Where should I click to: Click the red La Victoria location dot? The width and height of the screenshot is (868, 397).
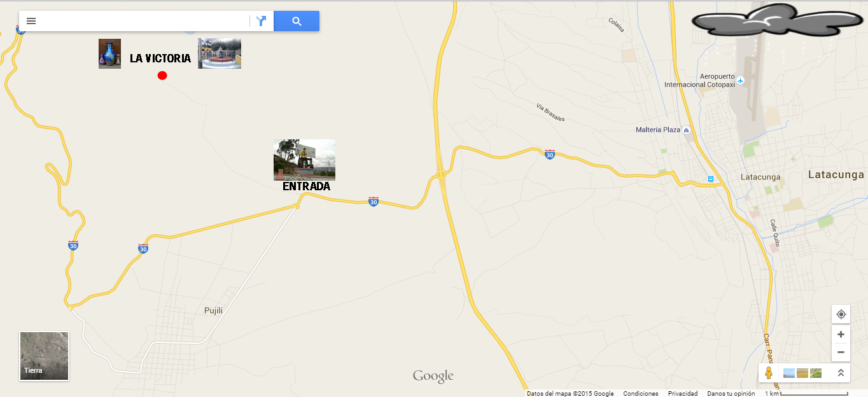[162, 75]
